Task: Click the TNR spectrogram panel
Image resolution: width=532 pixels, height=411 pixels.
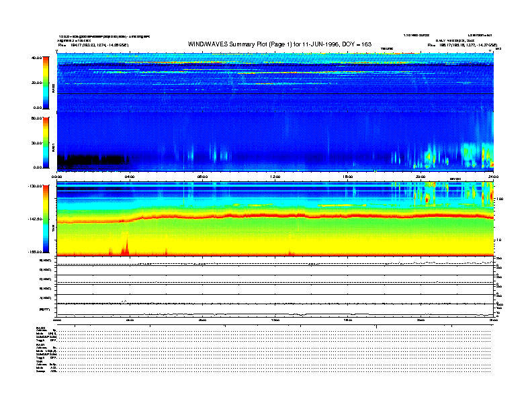Action: 275,219
